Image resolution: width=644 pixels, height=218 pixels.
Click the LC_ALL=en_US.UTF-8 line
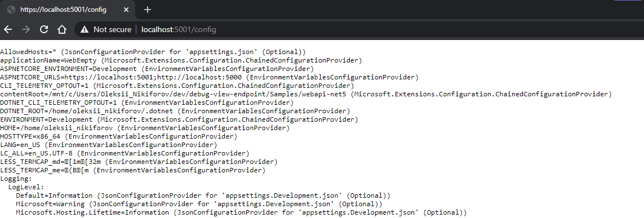[x=125, y=153]
